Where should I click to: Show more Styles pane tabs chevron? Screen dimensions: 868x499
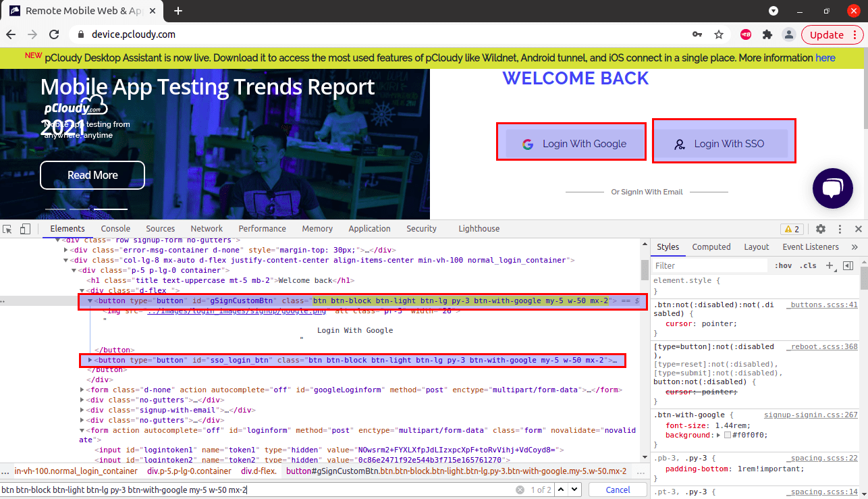point(855,247)
